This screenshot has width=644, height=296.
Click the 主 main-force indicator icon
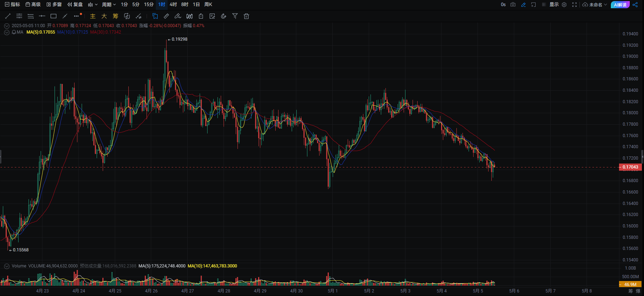click(93, 16)
